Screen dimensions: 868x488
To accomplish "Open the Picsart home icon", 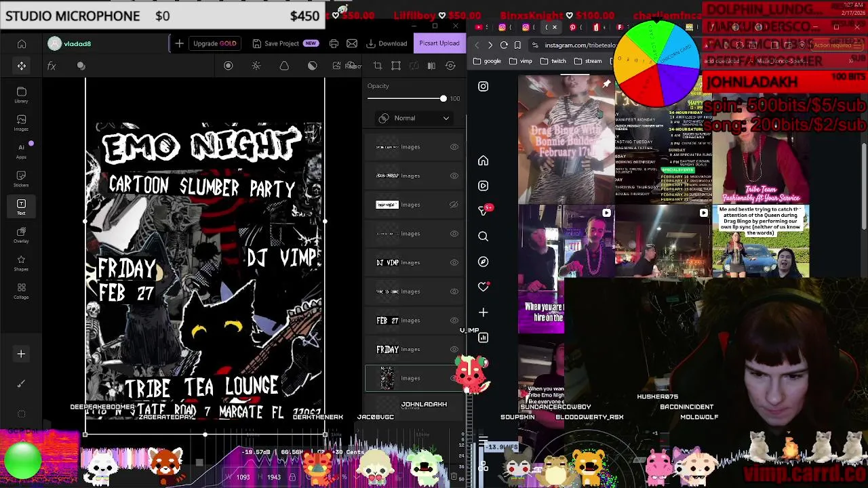I will tap(22, 44).
